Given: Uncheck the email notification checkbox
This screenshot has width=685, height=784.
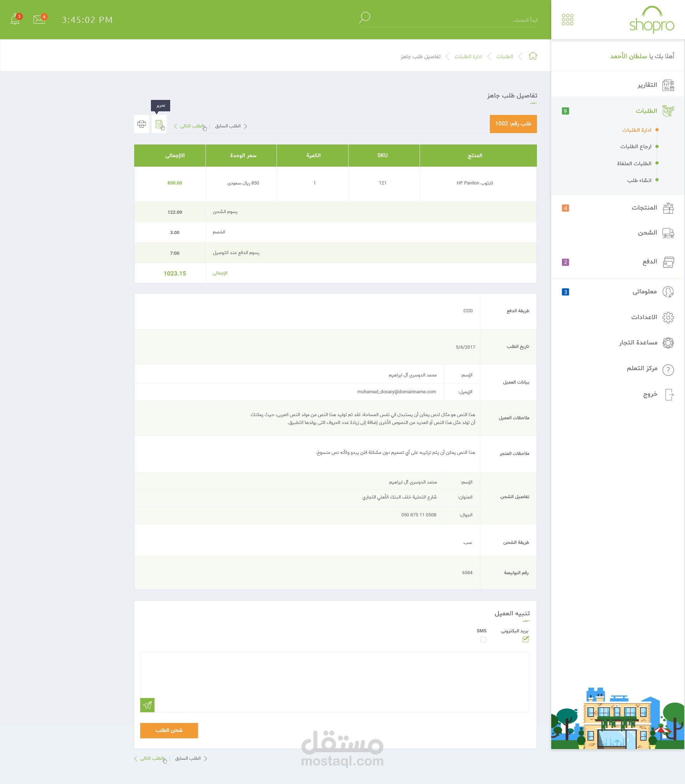Looking at the screenshot, I should tap(525, 639).
